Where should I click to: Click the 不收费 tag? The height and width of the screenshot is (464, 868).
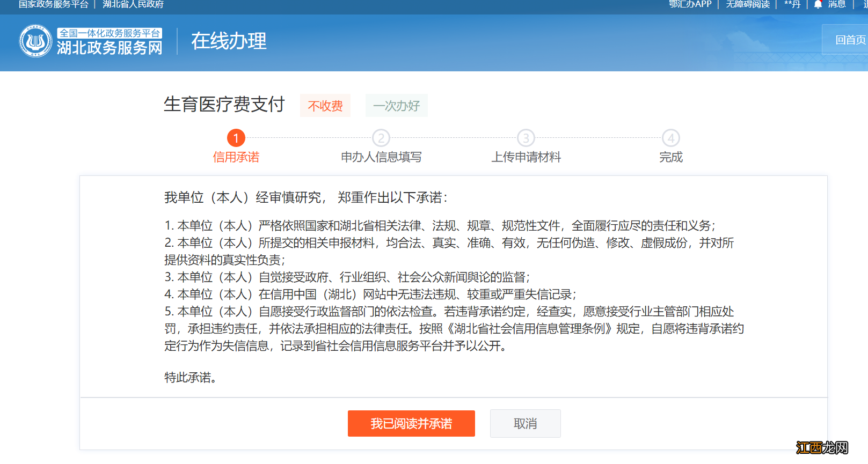(325, 106)
